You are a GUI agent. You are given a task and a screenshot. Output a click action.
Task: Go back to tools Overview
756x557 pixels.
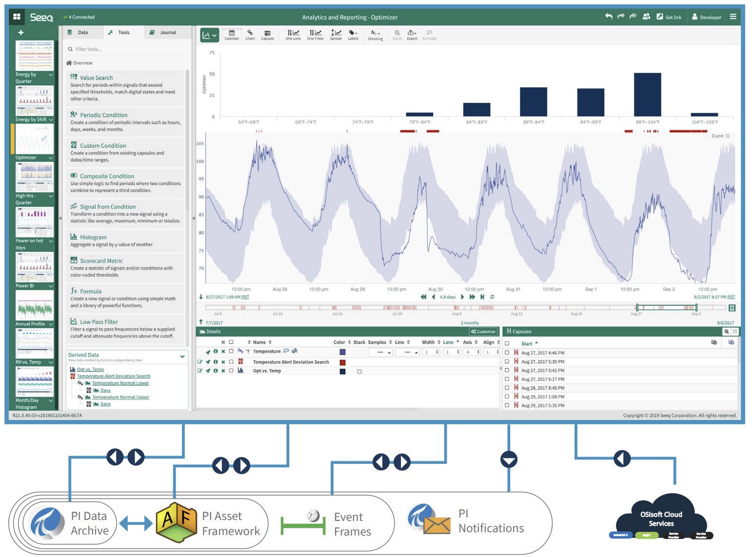(80, 63)
